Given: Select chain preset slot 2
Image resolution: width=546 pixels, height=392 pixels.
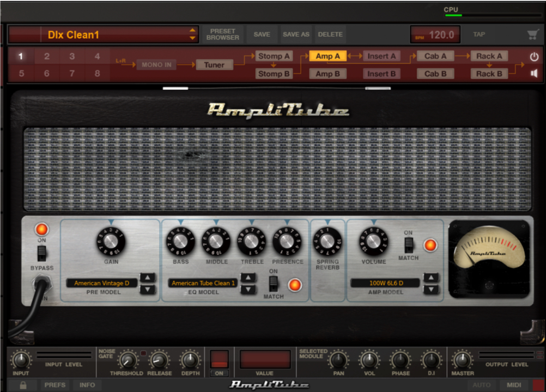Looking at the screenshot, I should 47,56.
